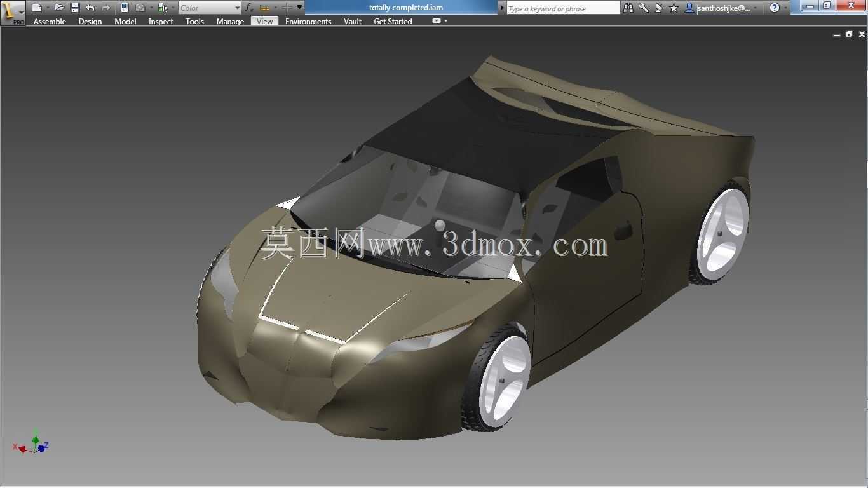The width and height of the screenshot is (868, 488).
Task: Click the active View ribbon tab
Action: click(x=265, y=21)
